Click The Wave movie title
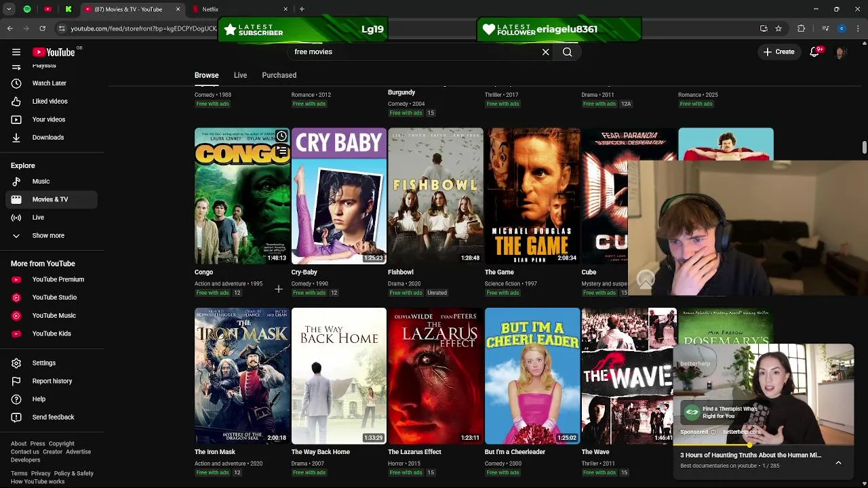The height and width of the screenshot is (488, 868). click(x=595, y=452)
